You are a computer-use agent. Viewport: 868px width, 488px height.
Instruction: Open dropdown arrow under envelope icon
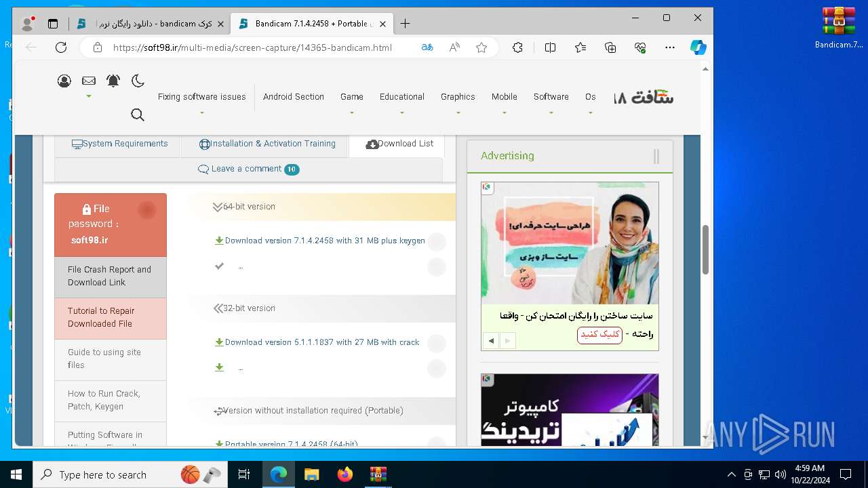point(89,96)
